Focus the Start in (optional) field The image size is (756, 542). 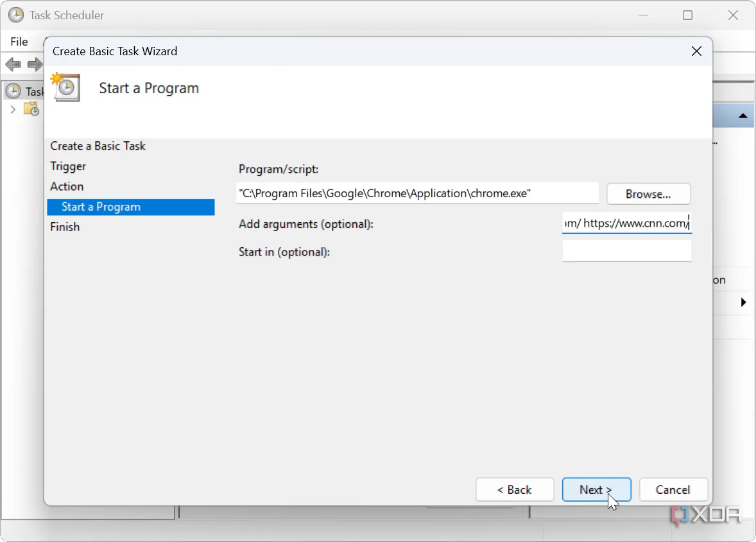(626, 252)
